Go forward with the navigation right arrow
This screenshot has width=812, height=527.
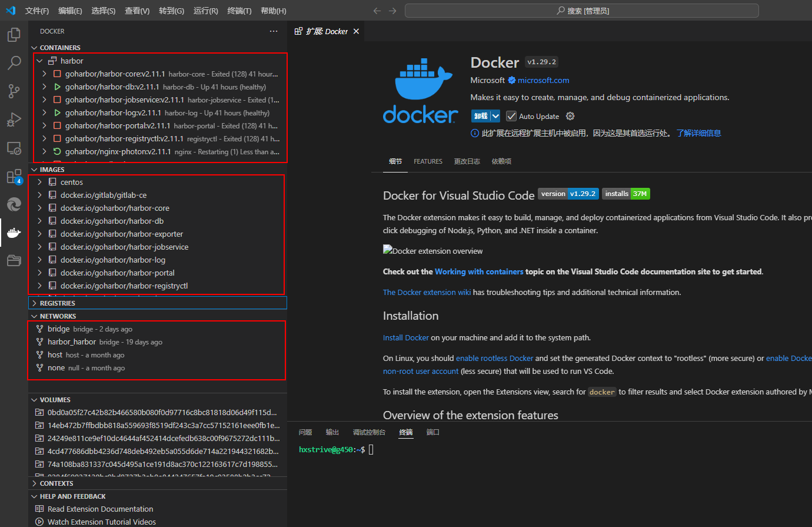coord(392,11)
